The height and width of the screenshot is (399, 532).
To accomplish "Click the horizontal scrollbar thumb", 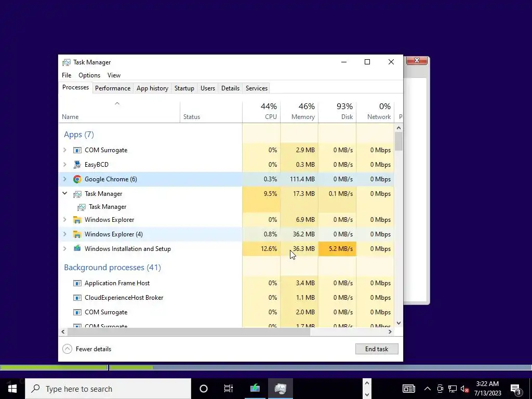I will click(x=189, y=331).
